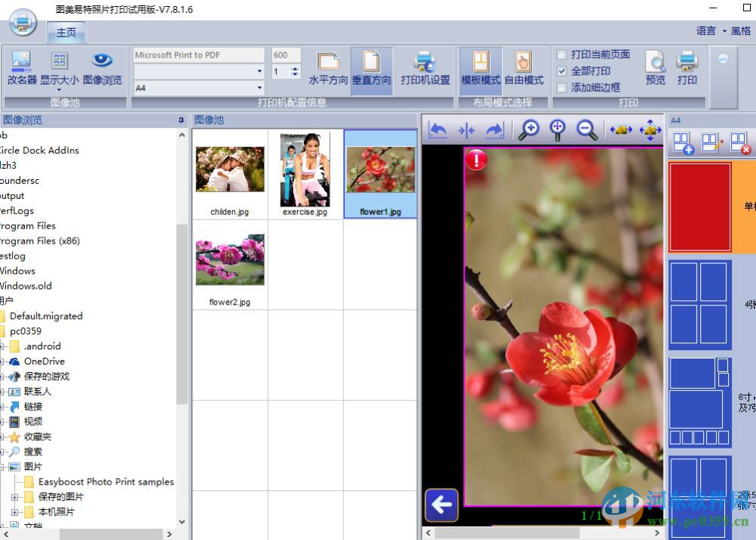
Task: Click the 图像浏览 eye icon
Action: [102, 68]
